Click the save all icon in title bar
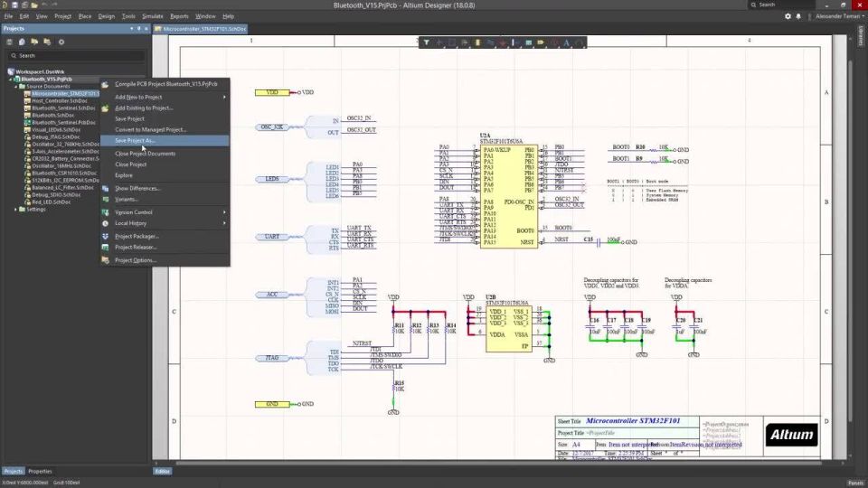This screenshot has height=488, width=868. pos(24,5)
